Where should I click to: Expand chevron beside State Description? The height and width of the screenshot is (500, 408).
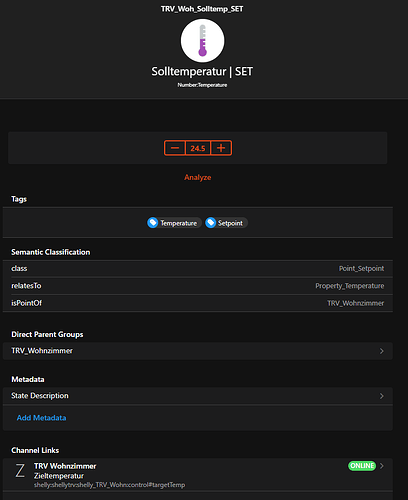[382, 396]
